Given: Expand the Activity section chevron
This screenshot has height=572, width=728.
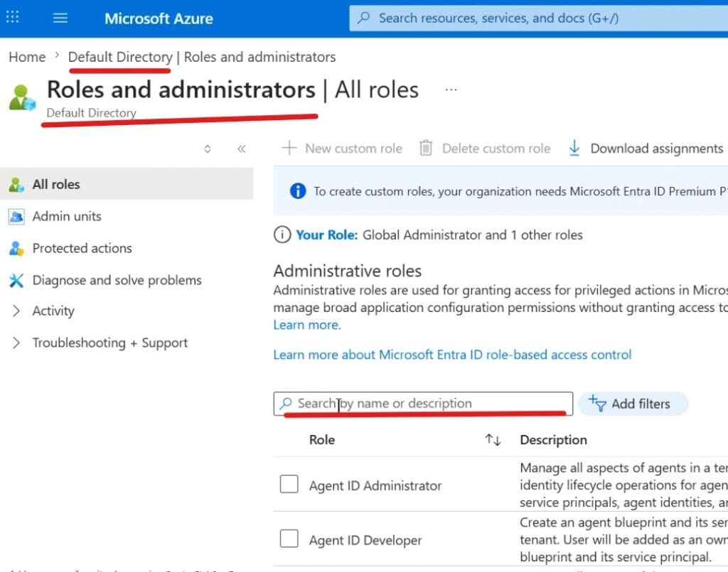Looking at the screenshot, I should click(x=16, y=311).
